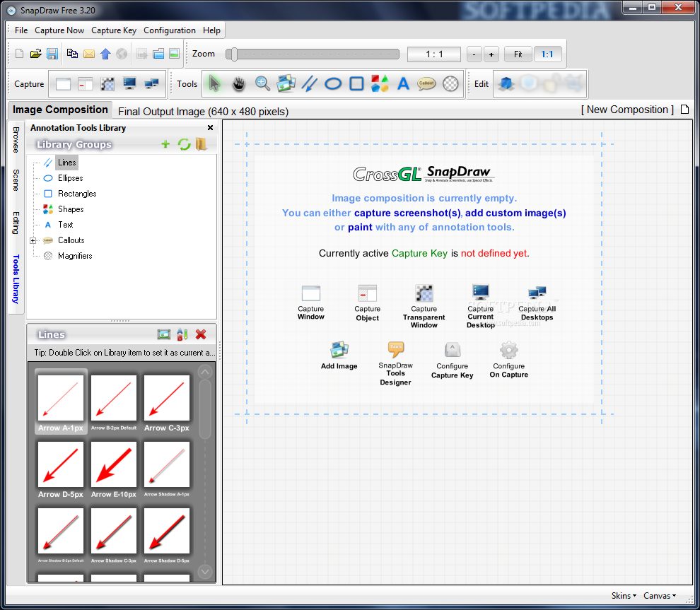Click Add Image on the canvas
The image size is (700, 610).
[x=339, y=356]
